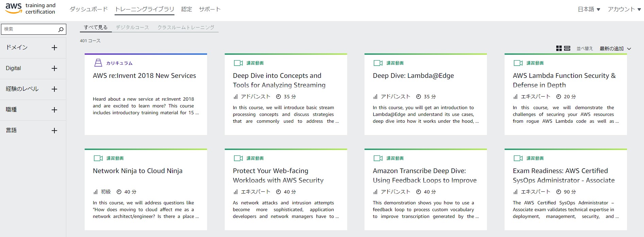644x237 pixels.
Task: Open the サポート menu item
Action: click(210, 9)
